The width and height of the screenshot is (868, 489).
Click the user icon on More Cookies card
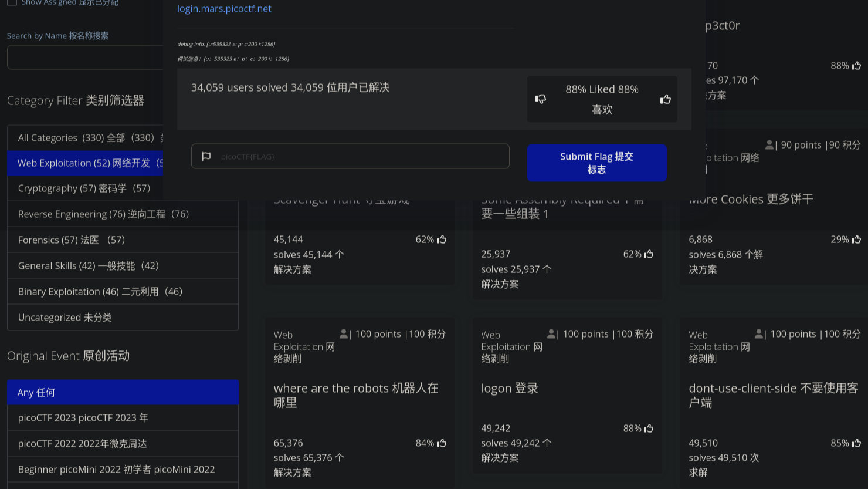(x=769, y=144)
